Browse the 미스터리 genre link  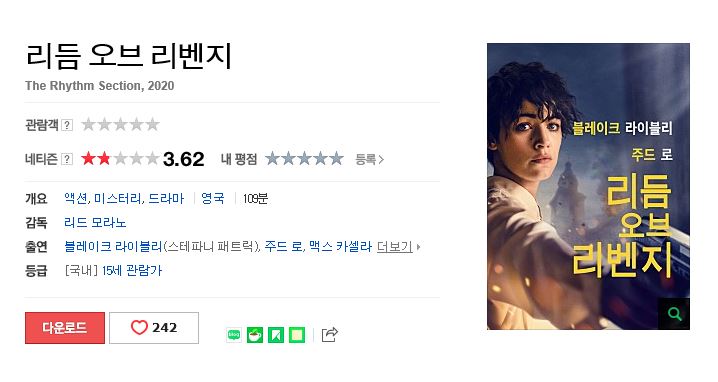(119, 198)
